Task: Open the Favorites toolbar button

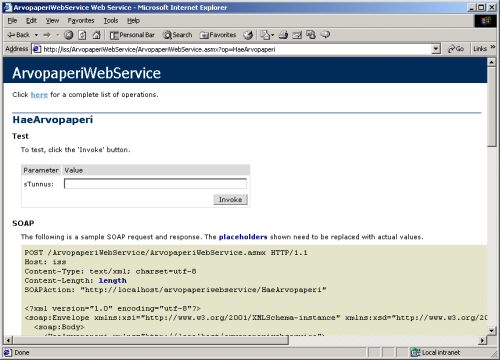Action: (x=218, y=35)
